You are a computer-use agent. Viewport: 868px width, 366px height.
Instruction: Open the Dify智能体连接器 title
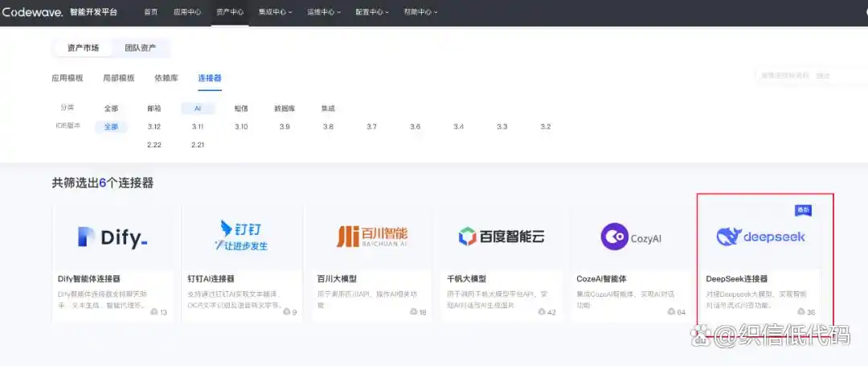click(89, 278)
